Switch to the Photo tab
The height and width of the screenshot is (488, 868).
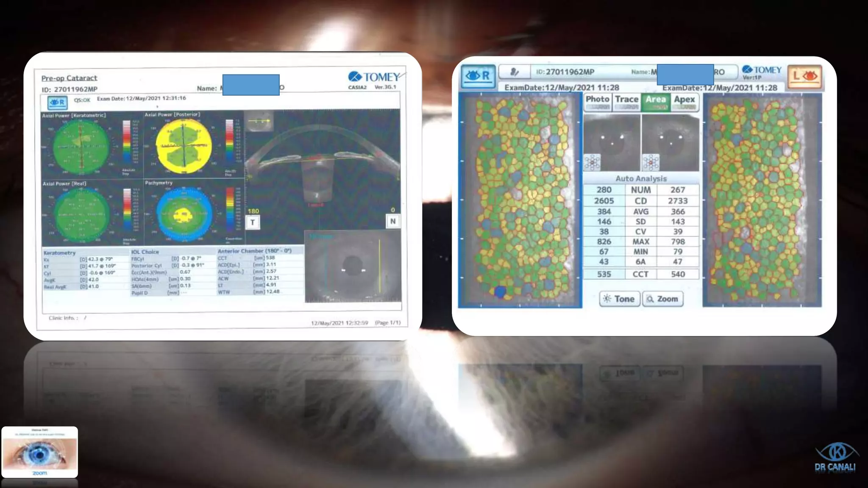(597, 102)
